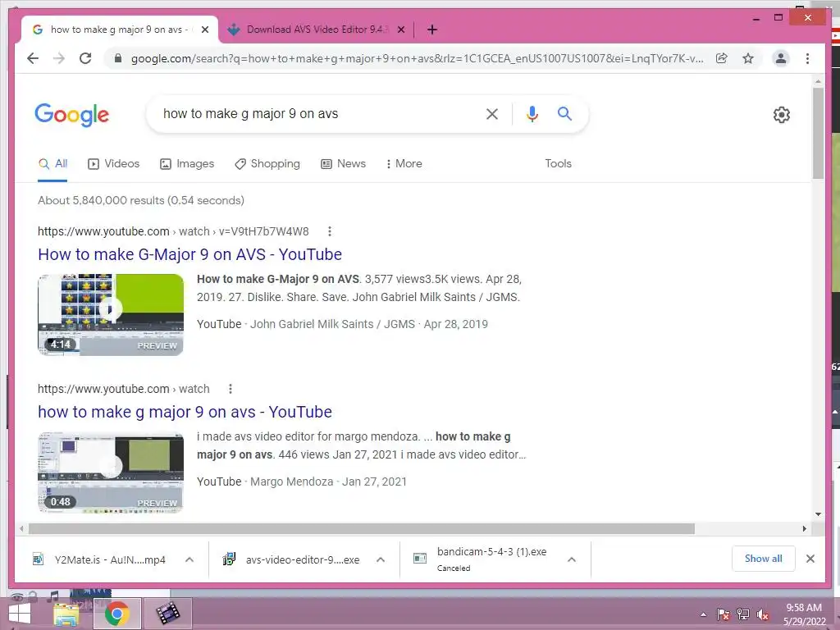Click the forward navigation arrow

click(x=59, y=58)
